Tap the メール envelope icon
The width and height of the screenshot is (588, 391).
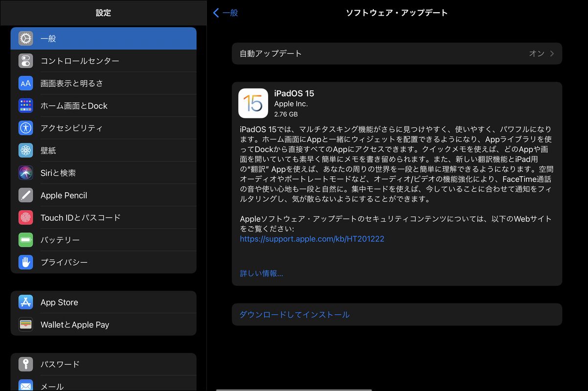pyautogui.click(x=26, y=386)
